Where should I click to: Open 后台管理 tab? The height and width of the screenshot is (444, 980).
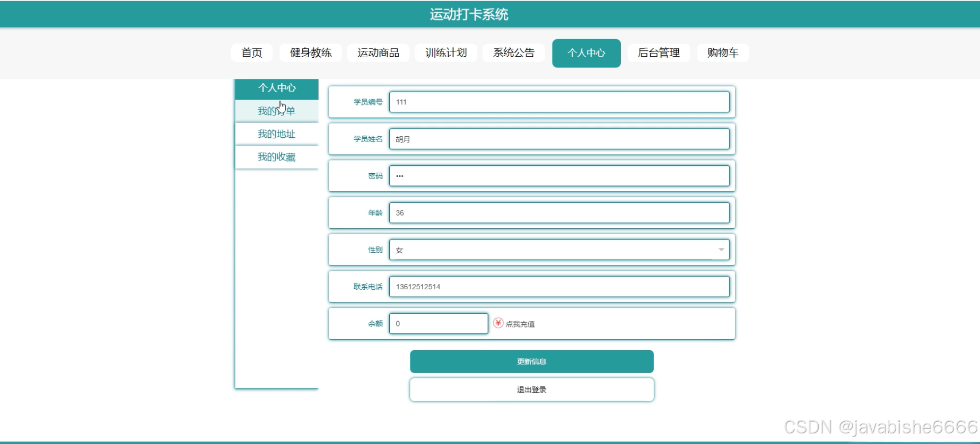pyautogui.click(x=659, y=53)
